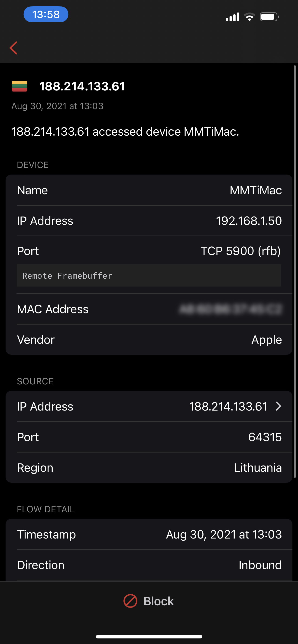
Task: Tap the red back arrow
Action: (x=13, y=48)
